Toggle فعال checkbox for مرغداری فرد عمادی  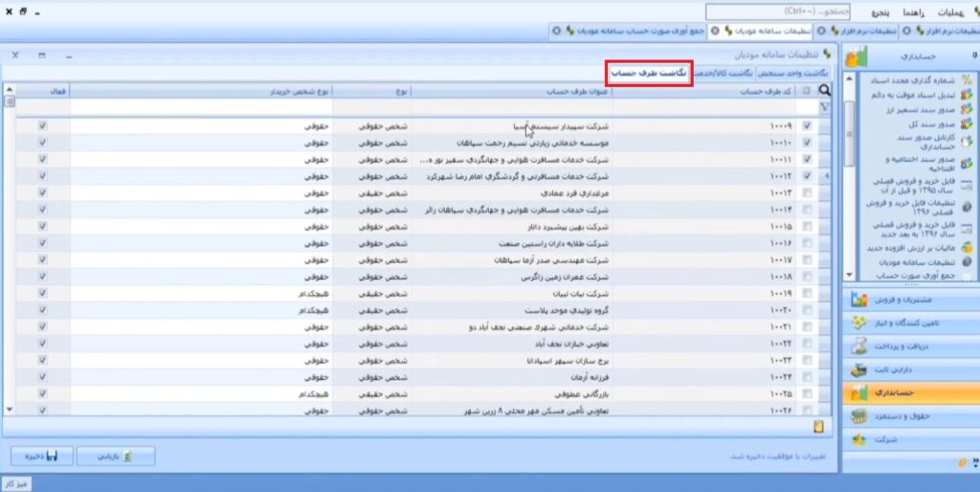(x=42, y=192)
